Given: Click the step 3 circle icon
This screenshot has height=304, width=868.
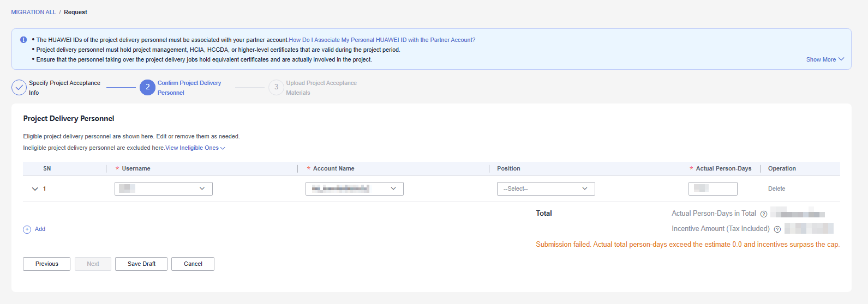Looking at the screenshot, I should click(276, 87).
